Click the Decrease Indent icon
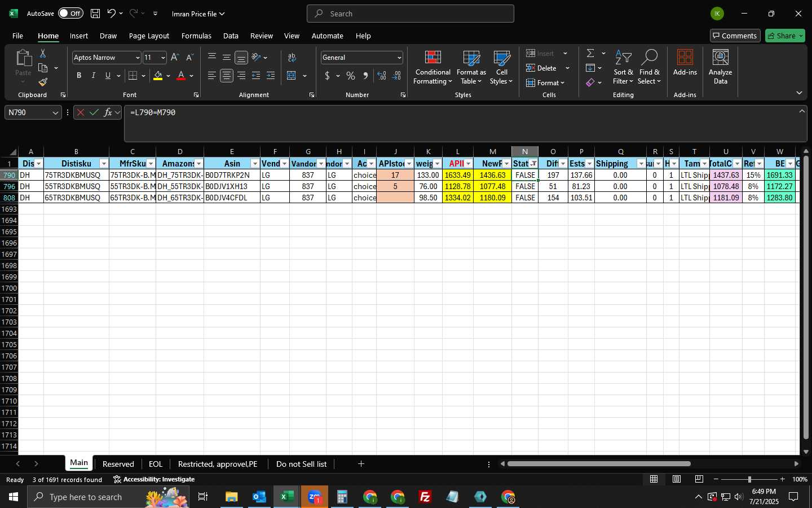 [256, 76]
